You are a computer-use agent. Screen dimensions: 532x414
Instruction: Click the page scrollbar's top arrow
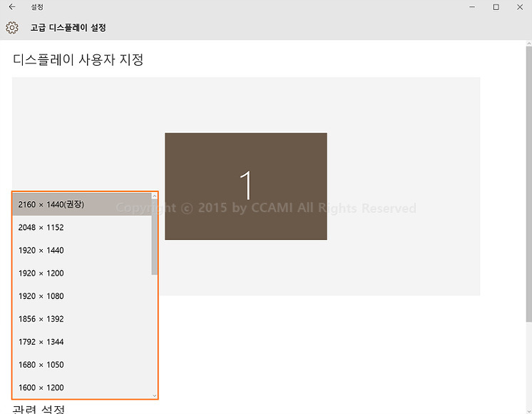[x=529, y=44]
